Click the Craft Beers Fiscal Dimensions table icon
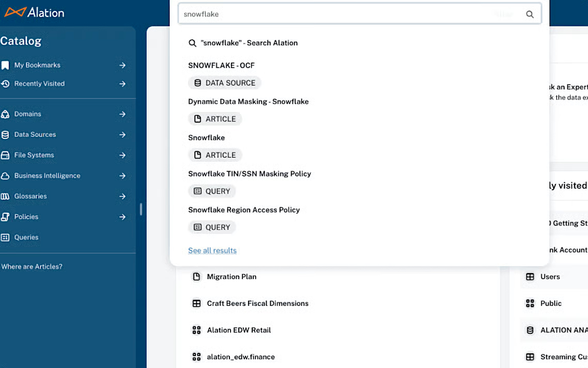The image size is (588, 368). (197, 303)
